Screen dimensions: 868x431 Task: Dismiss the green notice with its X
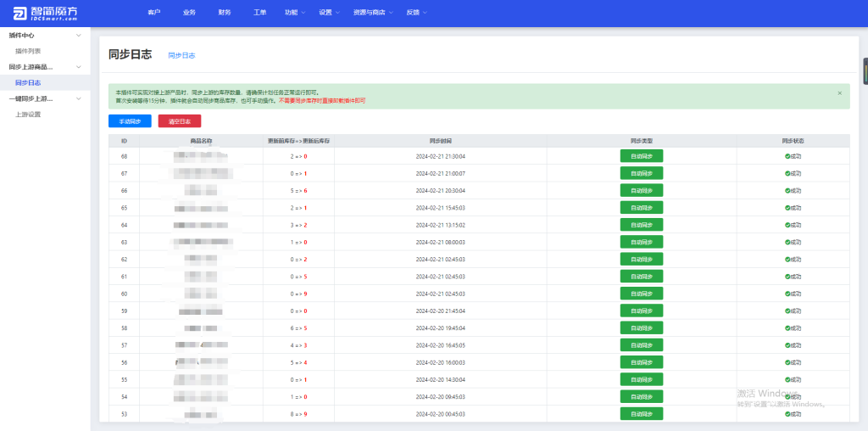[840, 93]
